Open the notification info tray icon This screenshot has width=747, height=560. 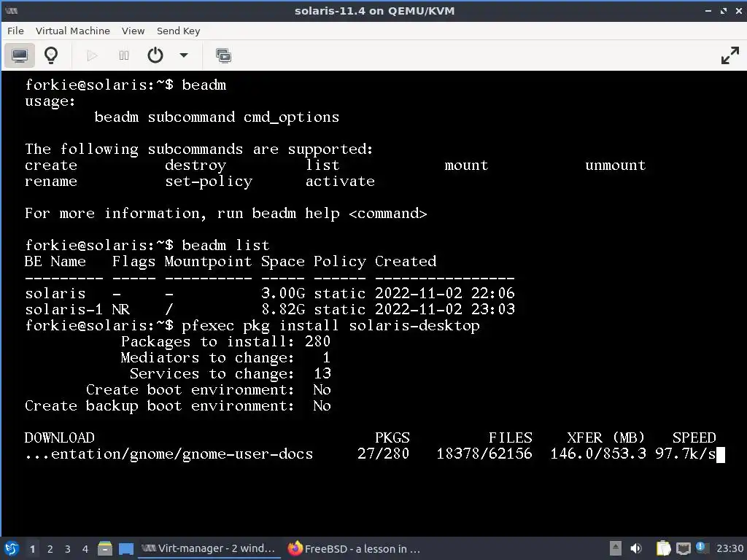pos(700,547)
